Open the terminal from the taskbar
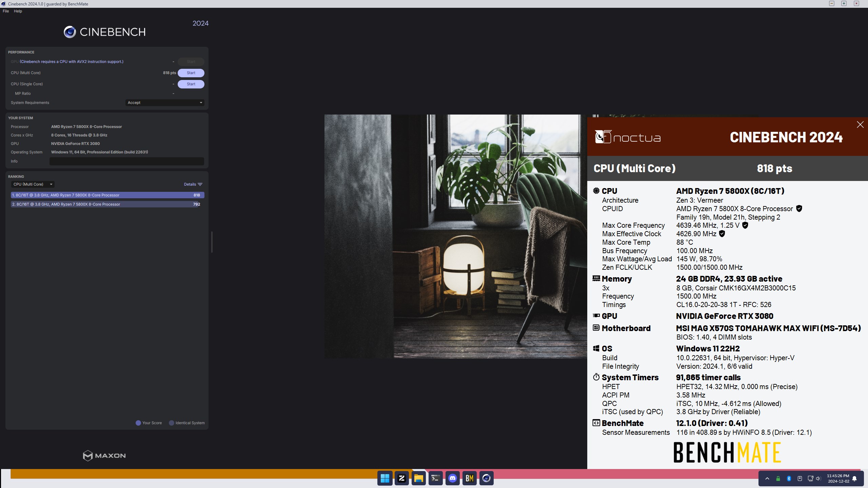 click(436, 478)
